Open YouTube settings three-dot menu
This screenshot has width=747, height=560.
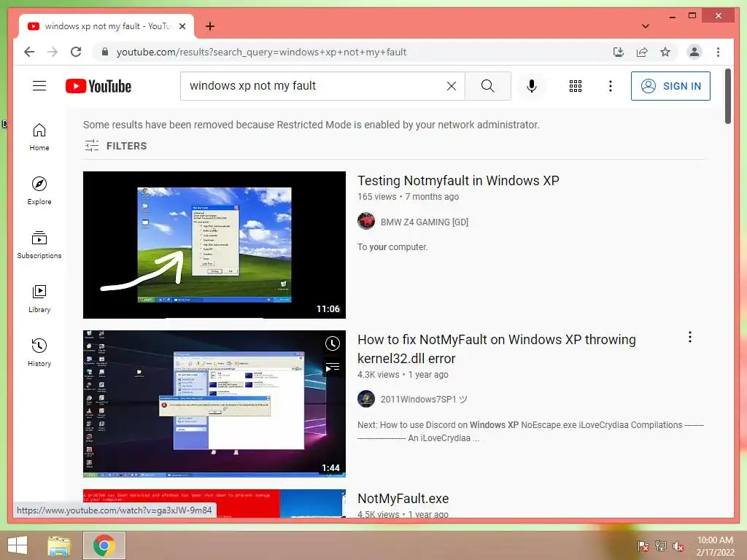point(611,86)
